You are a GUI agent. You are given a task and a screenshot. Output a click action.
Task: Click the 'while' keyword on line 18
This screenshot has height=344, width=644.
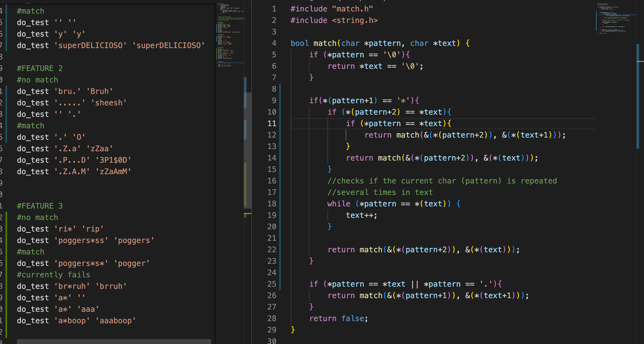click(x=338, y=204)
